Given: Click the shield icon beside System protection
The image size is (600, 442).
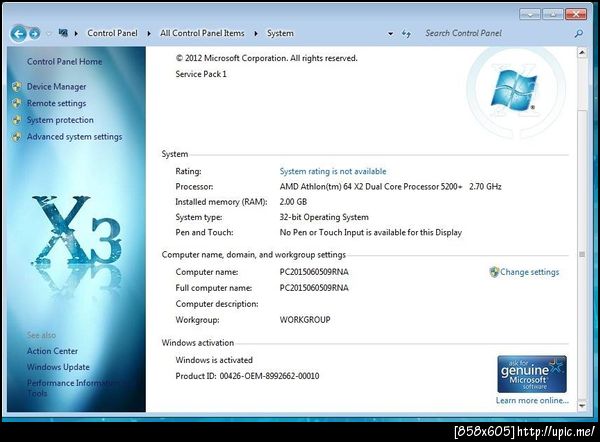Looking at the screenshot, I should click(x=17, y=120).
